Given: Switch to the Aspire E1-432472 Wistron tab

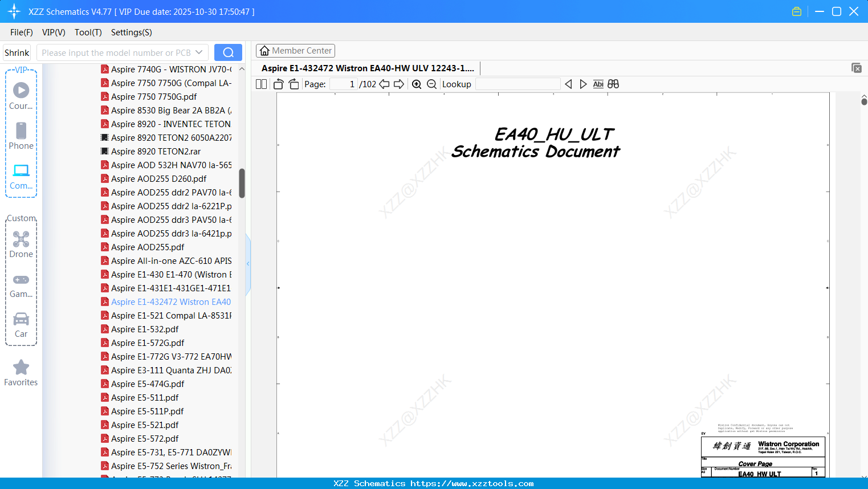Looking at the screenshot, I should [x=368, y=68].
